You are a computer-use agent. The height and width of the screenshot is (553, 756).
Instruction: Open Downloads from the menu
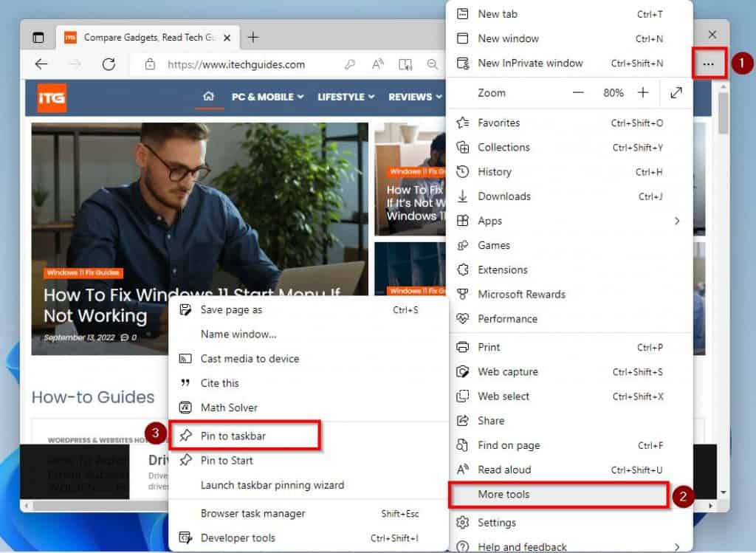pos(569,196)
